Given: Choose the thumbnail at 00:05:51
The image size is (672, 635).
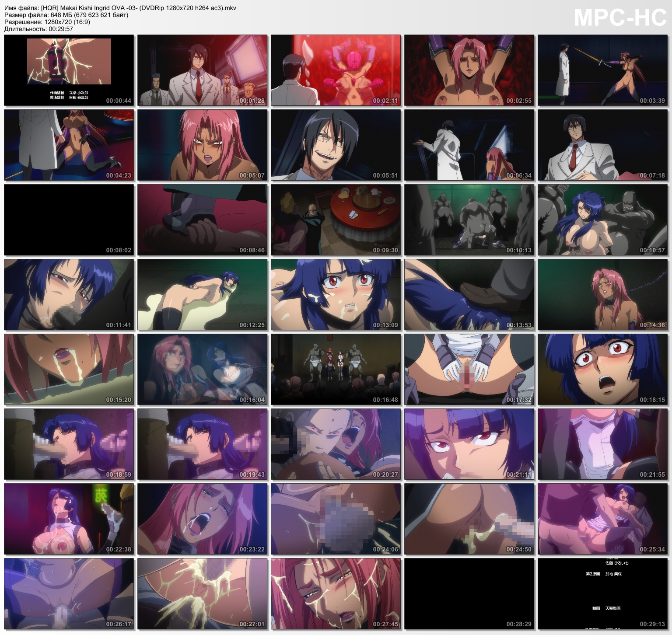Looking at the screenshot, I should 336,145.
